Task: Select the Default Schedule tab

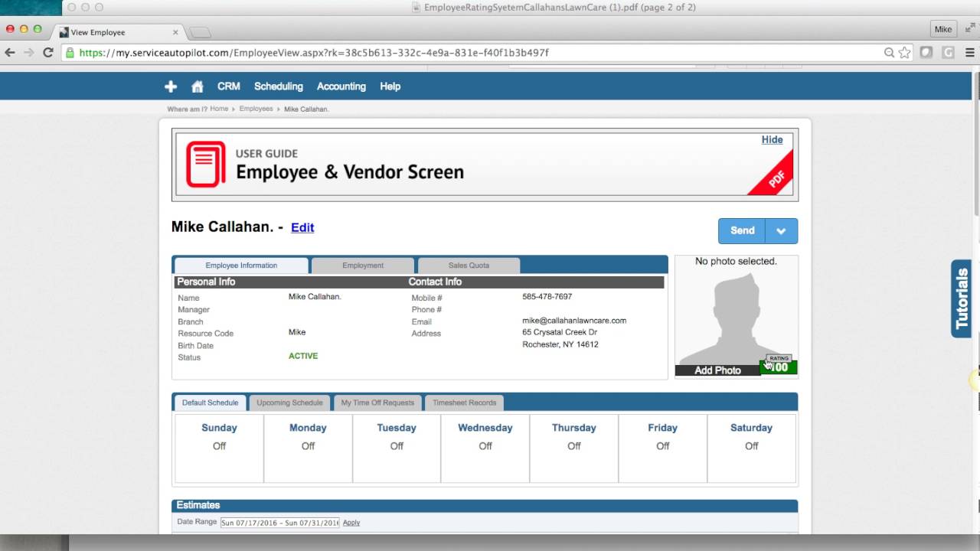Action: point(210,403)
